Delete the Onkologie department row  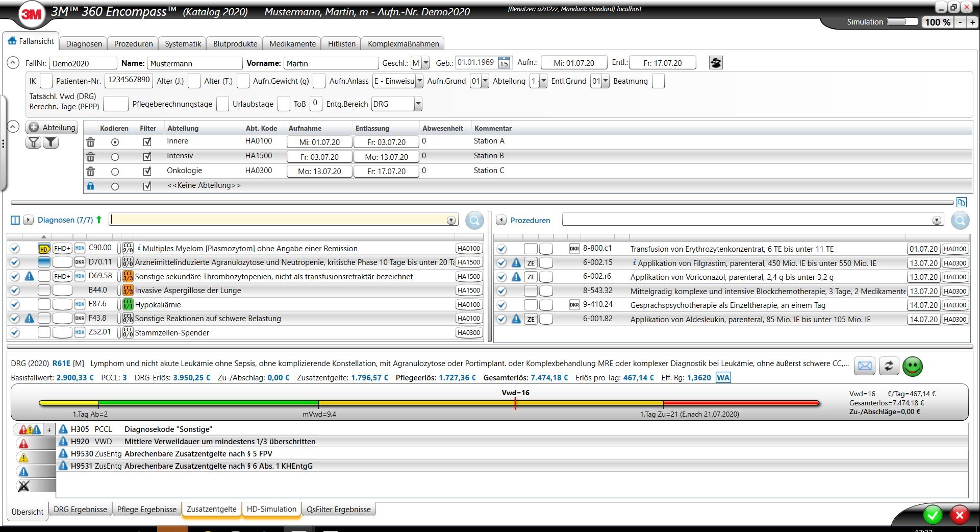pos(90,172)
